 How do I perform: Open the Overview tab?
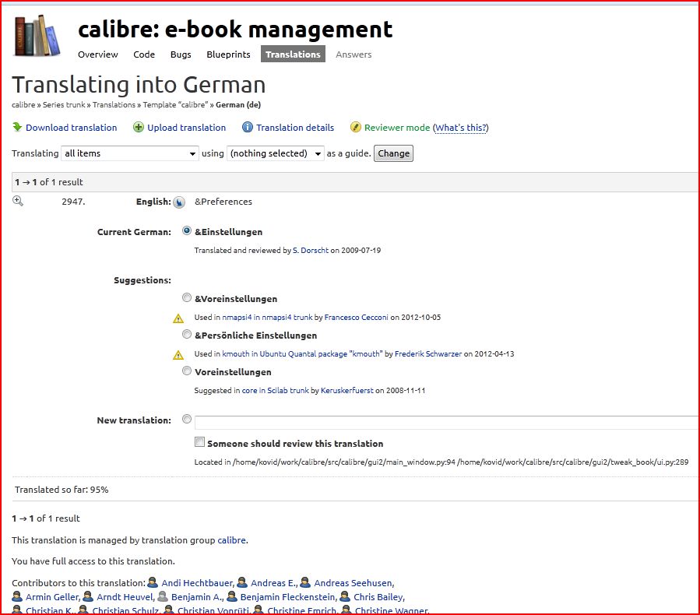98,54
